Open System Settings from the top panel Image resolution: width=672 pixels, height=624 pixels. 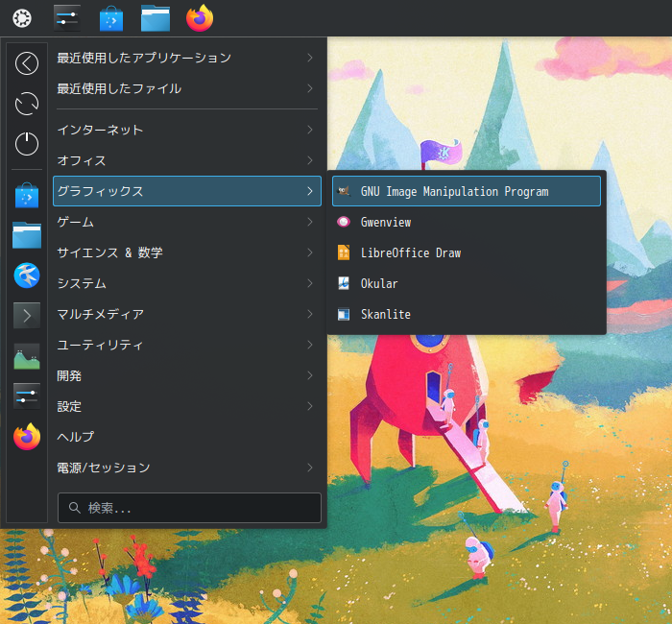(67, 18)
